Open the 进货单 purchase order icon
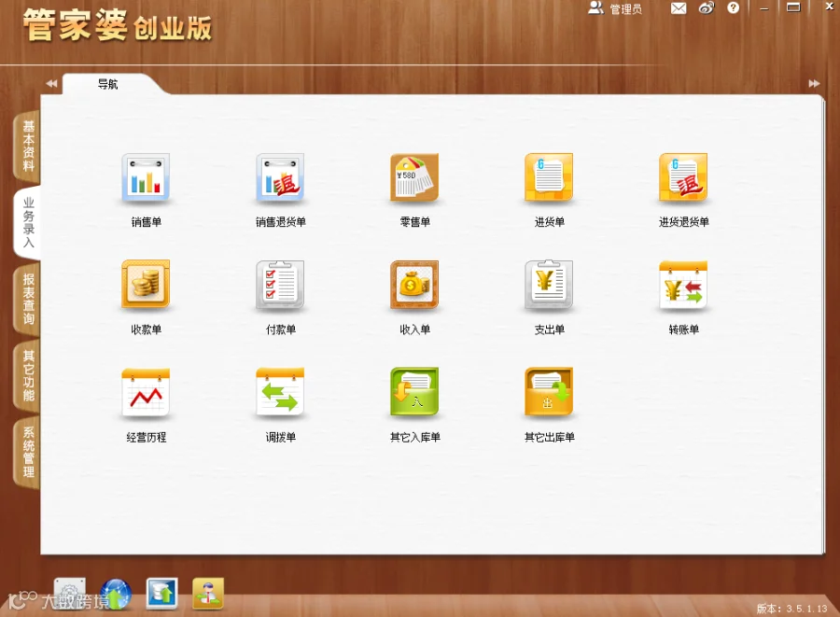This screenshot has width=840, height=617. (549, 177)
